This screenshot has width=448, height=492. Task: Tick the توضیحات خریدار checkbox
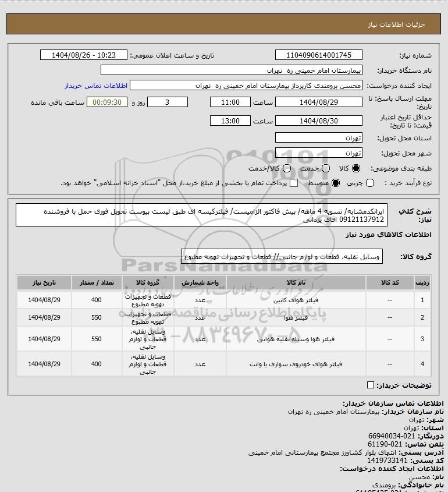point(371,385)
